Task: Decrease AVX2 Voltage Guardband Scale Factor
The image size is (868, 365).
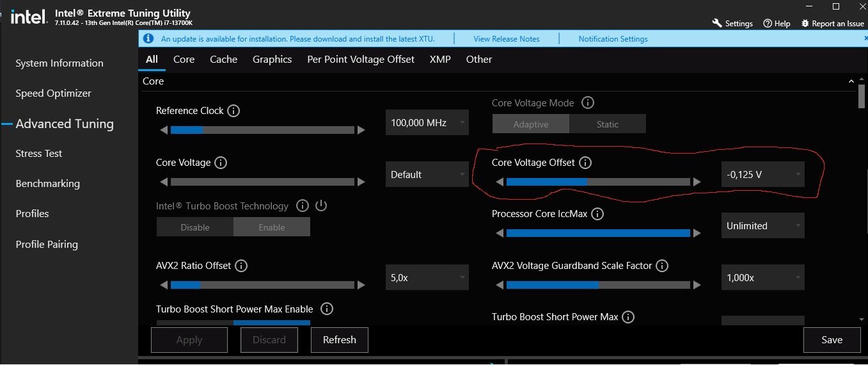Action: coord(500,285)
